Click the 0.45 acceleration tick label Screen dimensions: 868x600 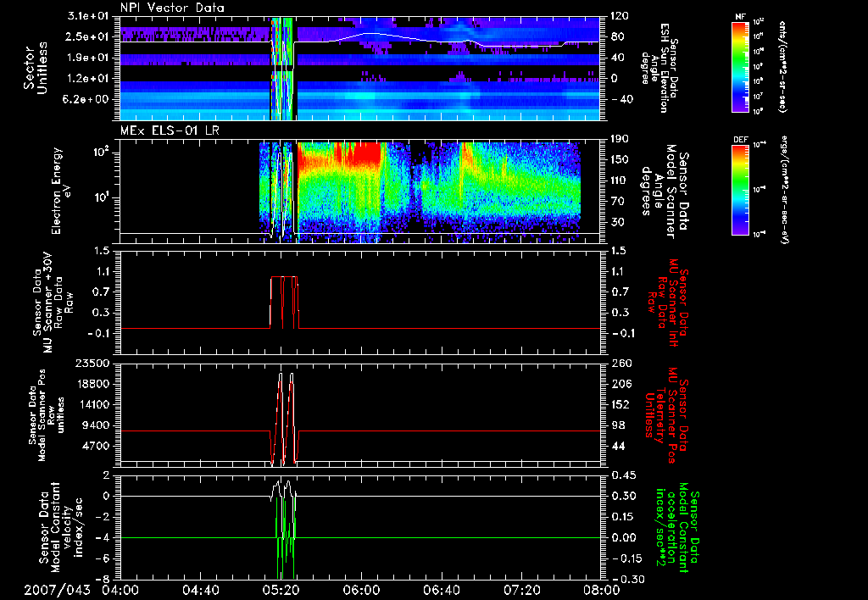click(x=622, y=475)
